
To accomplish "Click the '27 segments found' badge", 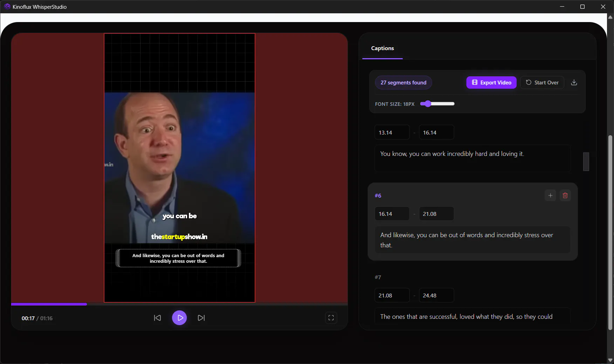I will click(x=403, y=82).
